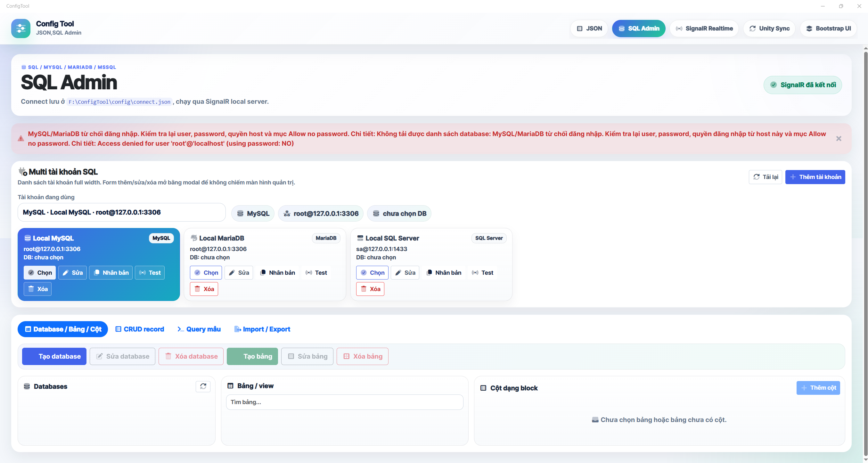This screenshot has width=868, height=463.
Task: Click the vertical scrollbar track
Action: (866, 253)
